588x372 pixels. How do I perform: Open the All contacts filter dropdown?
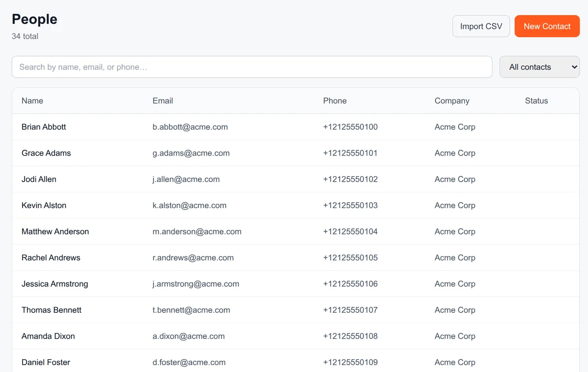pos(539,67)
